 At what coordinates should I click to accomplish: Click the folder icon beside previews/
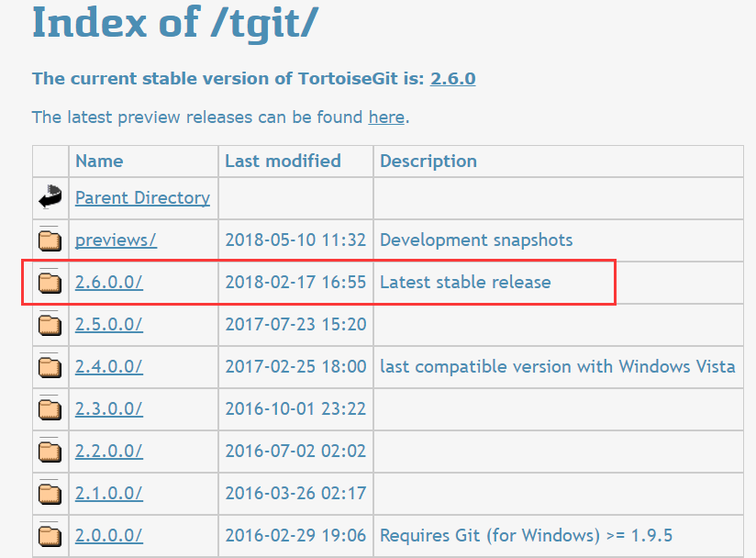click(x=50, y=240)
